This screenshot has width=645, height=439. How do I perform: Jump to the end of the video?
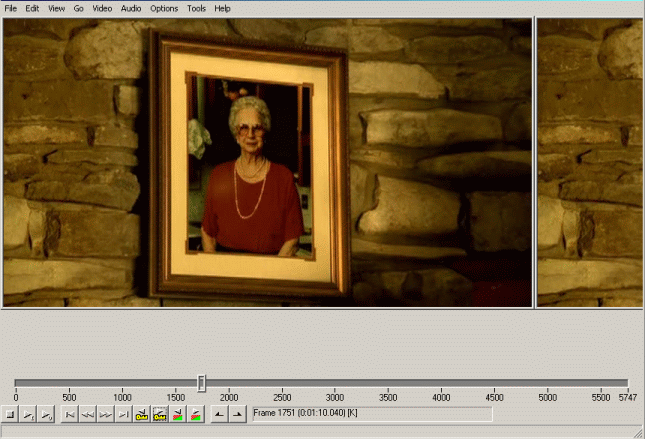pos(123,414)
